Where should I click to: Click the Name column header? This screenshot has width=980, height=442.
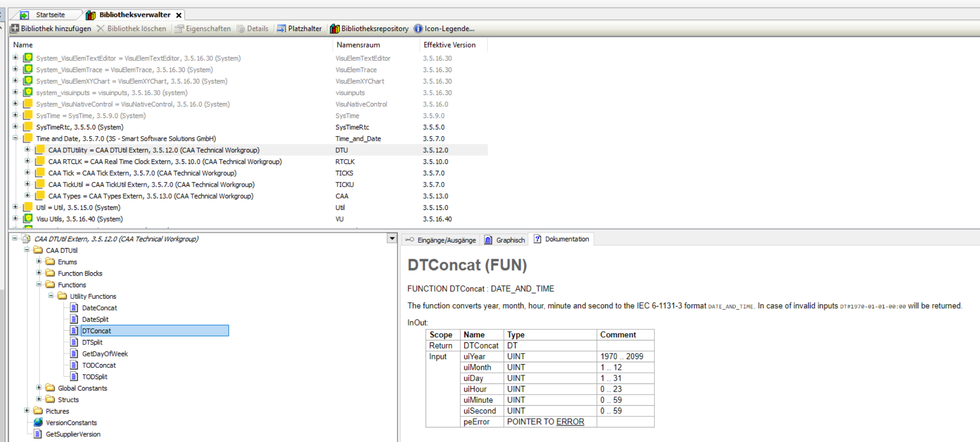23,44
